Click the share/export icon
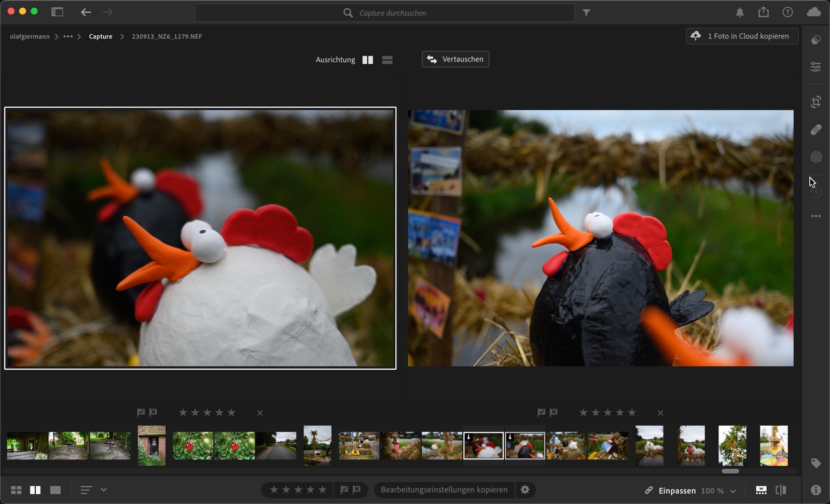This screenshot has height=504, width=830. tap(764, 12)
